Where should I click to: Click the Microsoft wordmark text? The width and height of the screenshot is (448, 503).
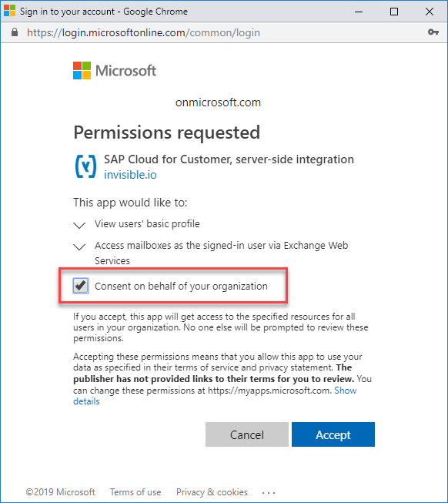[x=126, y=71]
